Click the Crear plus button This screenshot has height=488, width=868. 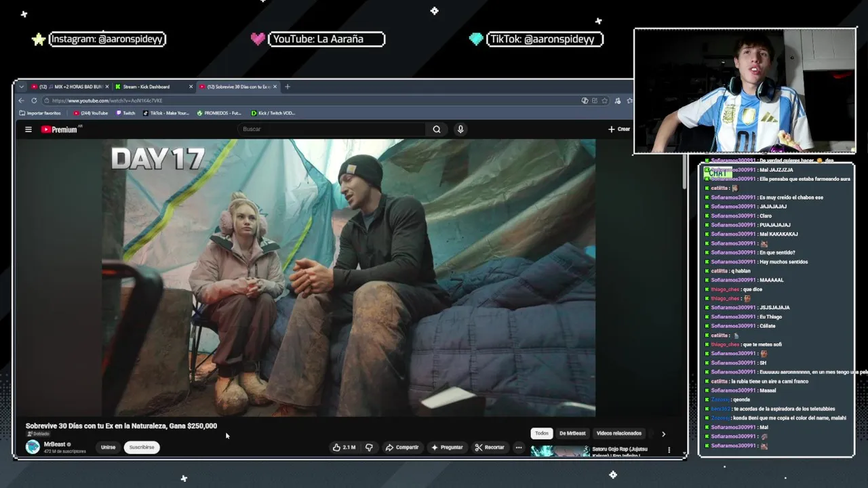click(619, 129)
